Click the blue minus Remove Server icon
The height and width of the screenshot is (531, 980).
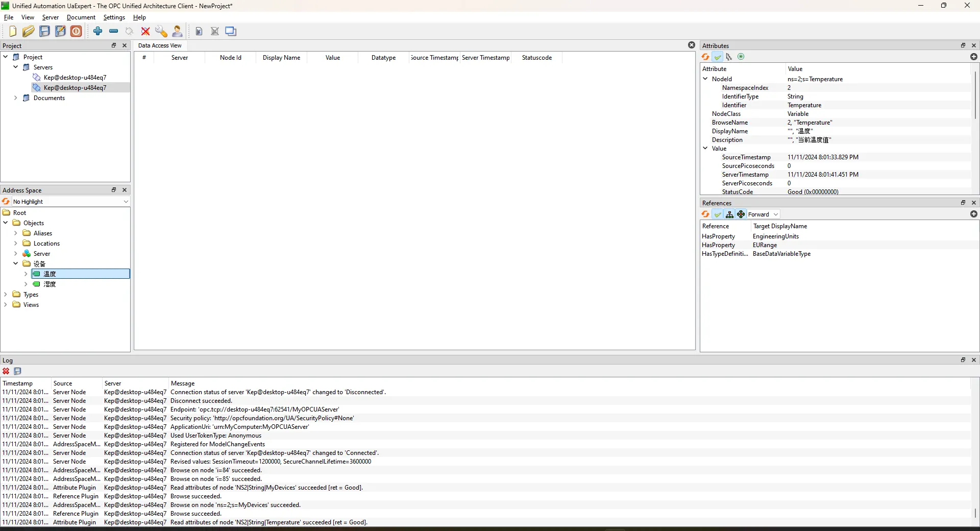tap(113, 32)
